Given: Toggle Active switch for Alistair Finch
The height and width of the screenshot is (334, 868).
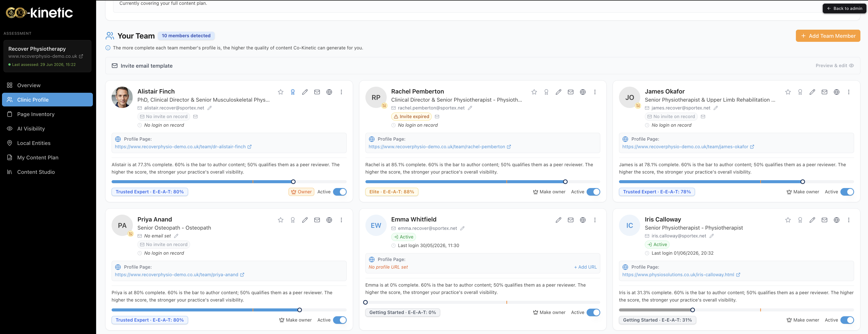Looking at the screenshot, I should tap(340, 192).
